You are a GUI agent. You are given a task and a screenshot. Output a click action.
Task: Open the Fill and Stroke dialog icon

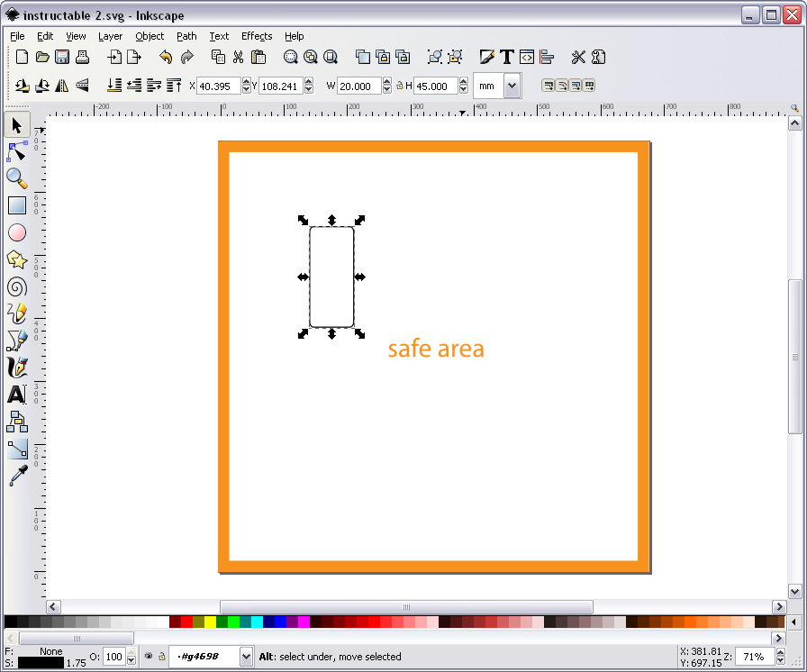pos(486,57)
